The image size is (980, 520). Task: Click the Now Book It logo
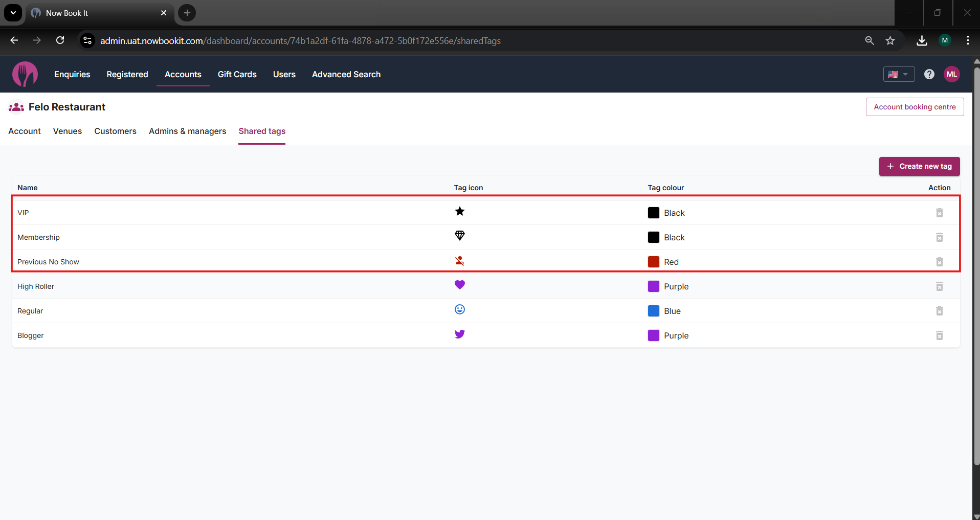25,74
